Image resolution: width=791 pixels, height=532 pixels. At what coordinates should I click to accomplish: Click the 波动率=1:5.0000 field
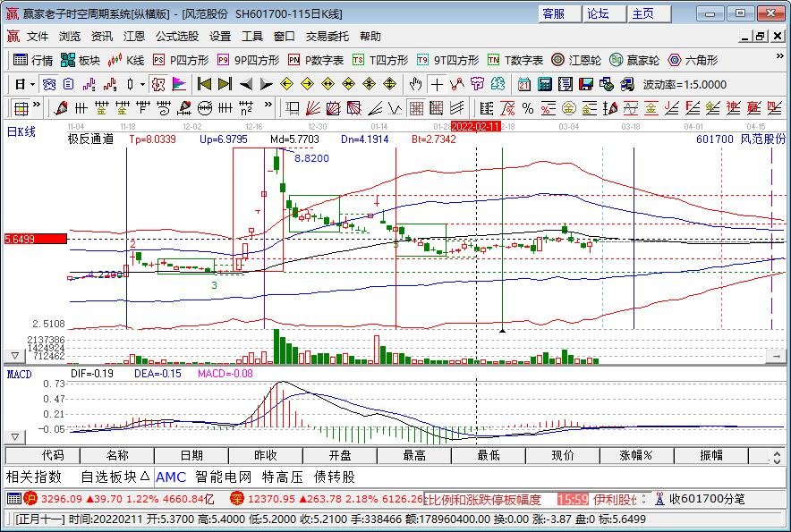685,84
